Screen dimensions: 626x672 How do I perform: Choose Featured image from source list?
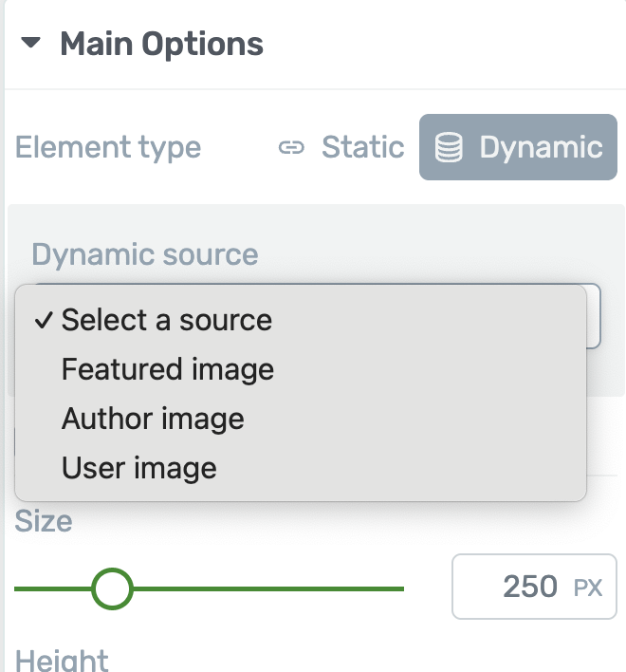point(168,369)
